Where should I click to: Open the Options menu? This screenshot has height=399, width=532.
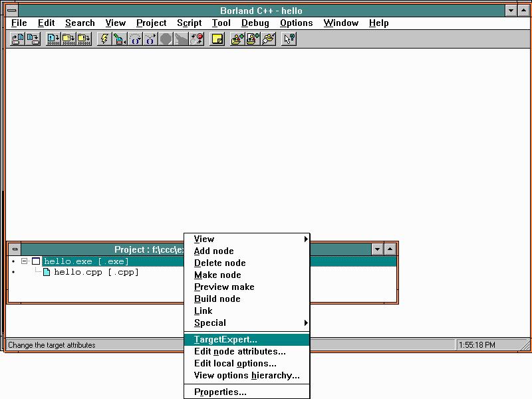click(297, 23)
